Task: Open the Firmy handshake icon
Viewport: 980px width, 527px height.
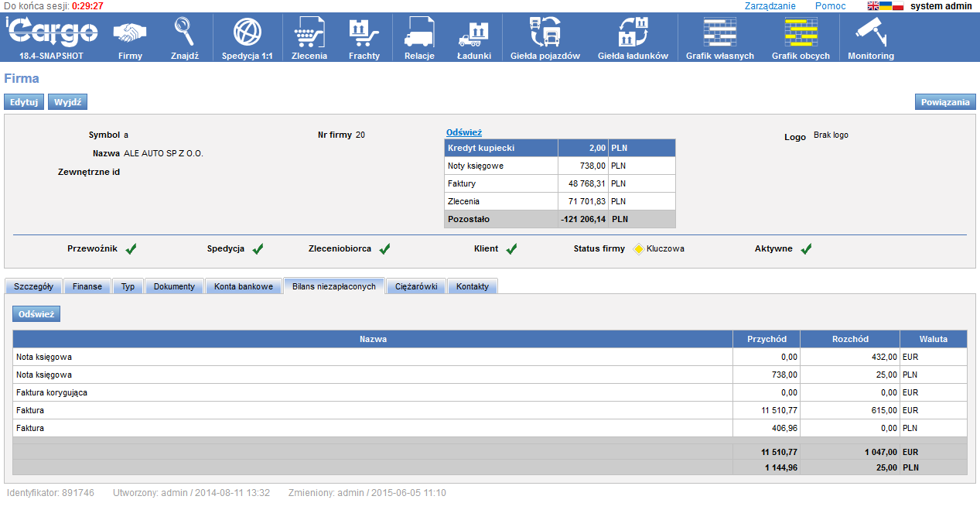Action: click(130, 33)
